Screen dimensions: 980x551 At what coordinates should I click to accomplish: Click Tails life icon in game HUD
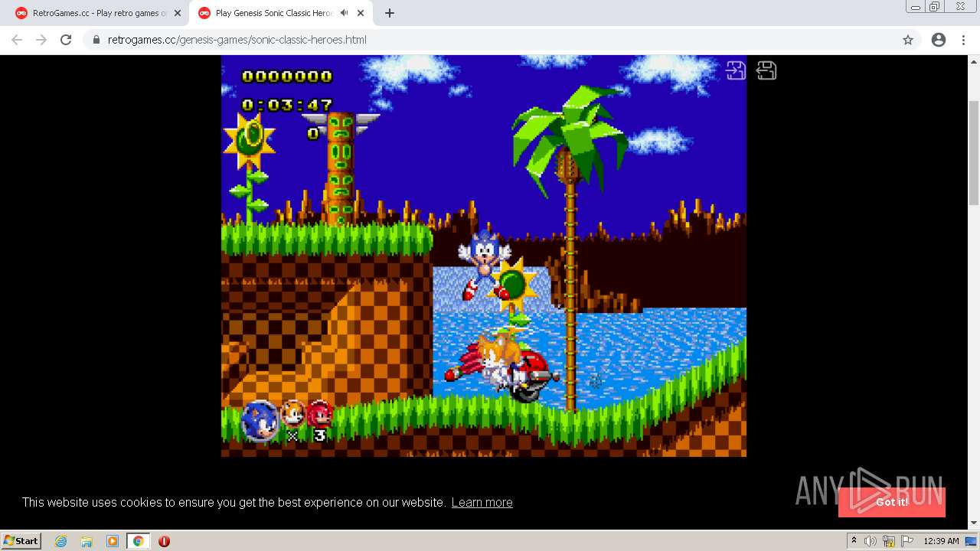tap(292, 413)
